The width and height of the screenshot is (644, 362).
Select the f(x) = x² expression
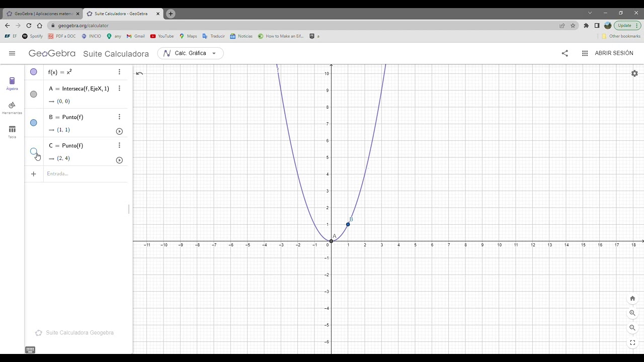60,72
